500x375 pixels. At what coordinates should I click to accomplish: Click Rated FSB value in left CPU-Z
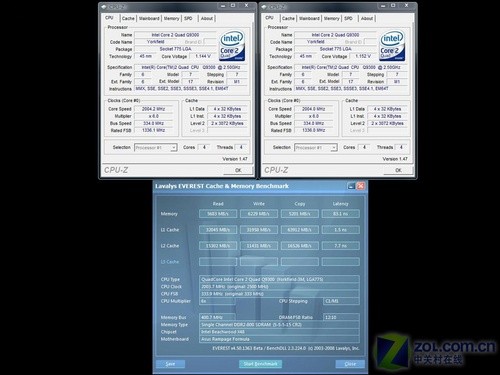point(153,130)
